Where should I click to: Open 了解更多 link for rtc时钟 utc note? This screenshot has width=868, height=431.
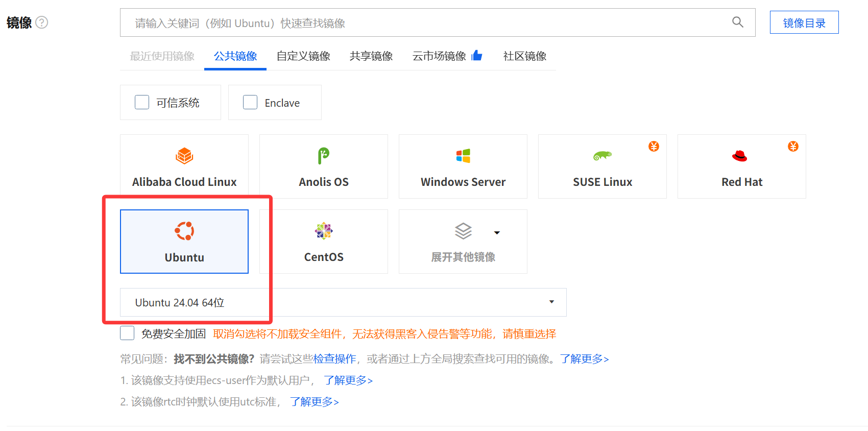pos(315,402)
